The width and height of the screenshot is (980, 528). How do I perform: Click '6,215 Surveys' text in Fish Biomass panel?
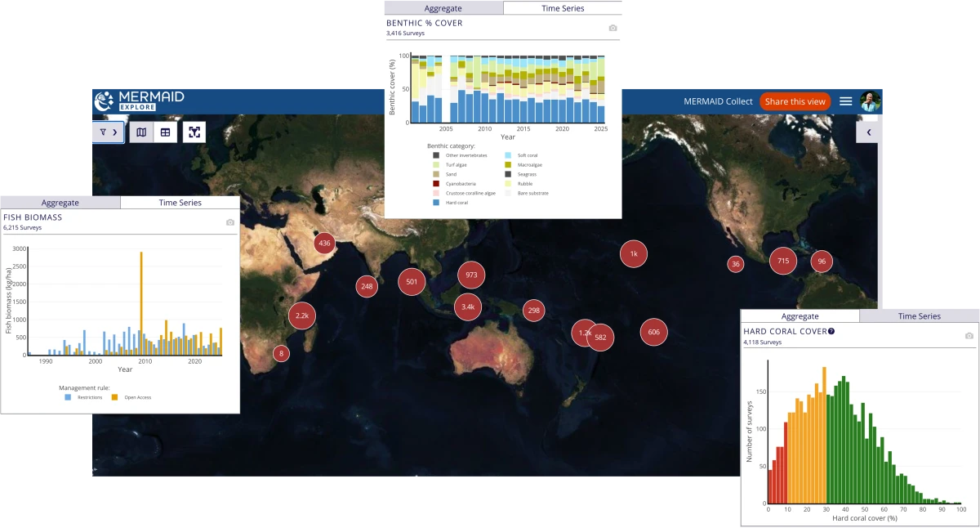tap(22, 227)
